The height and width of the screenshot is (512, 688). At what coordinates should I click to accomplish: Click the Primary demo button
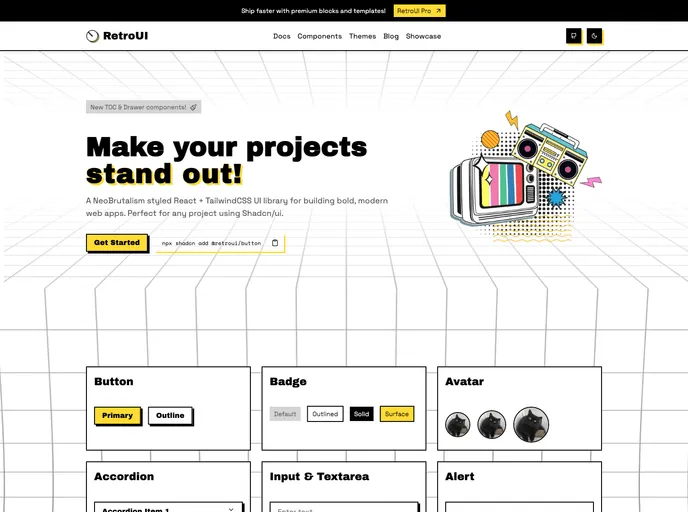tap(117, 415)
